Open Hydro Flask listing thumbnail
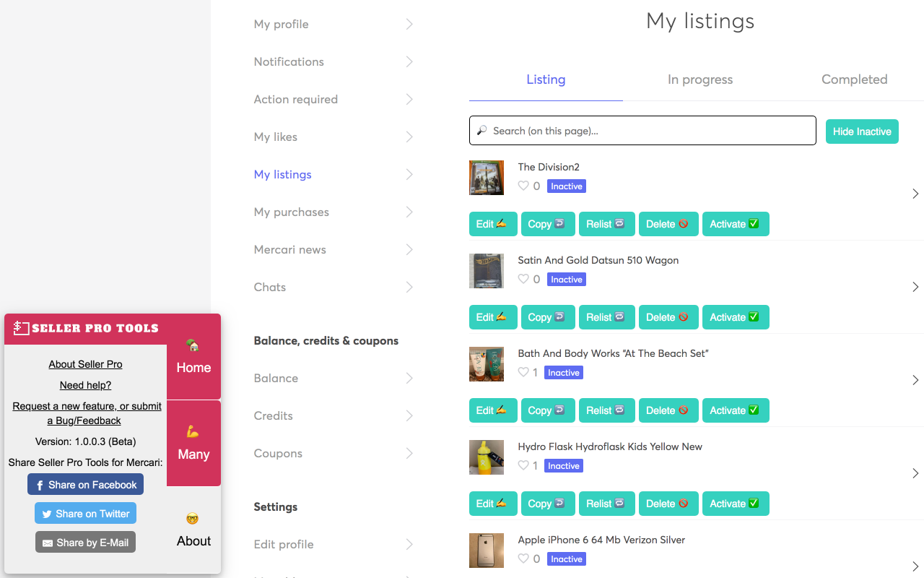 coord(487,457)
